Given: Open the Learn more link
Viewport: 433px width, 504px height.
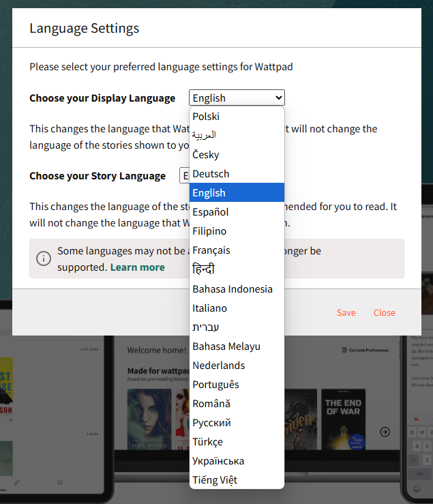Looking at the screenshot, I should (x=137, y=267).
